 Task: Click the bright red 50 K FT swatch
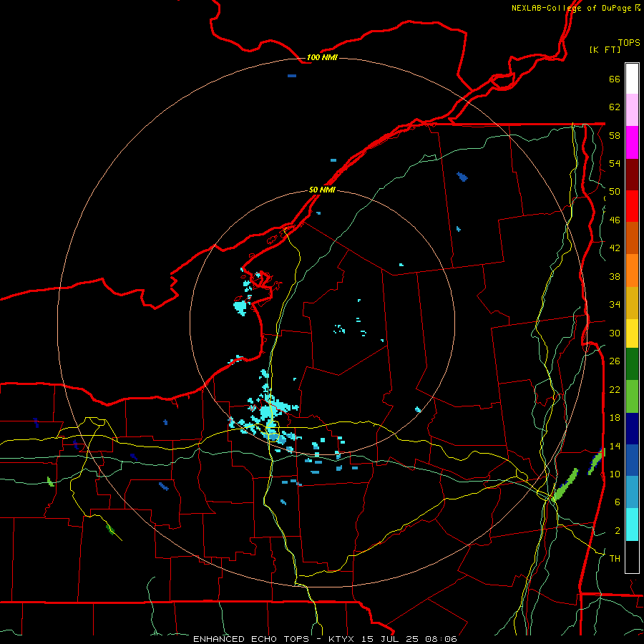(x=632, y=206)
